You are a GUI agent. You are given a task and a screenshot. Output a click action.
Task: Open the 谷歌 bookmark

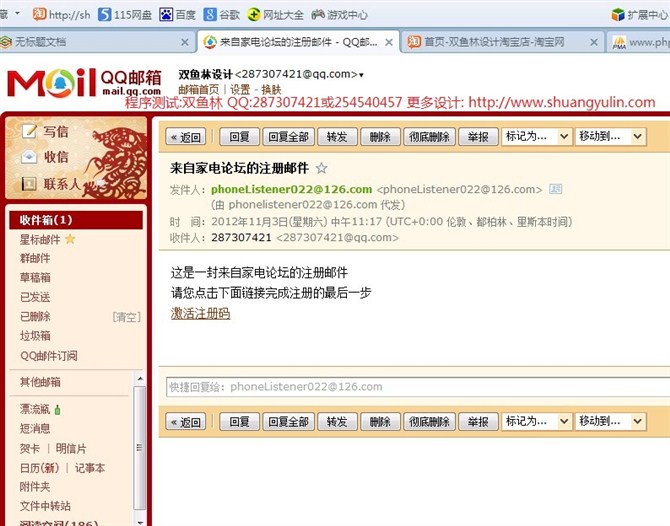tap(221, 15)
